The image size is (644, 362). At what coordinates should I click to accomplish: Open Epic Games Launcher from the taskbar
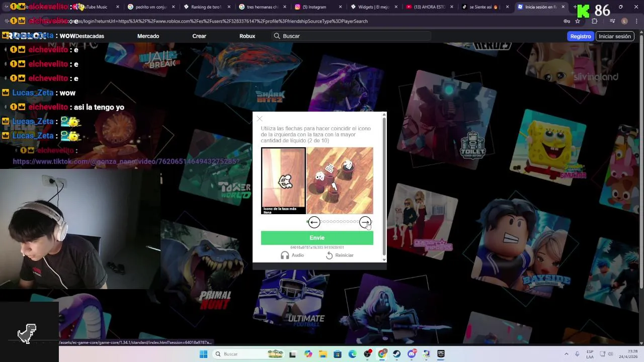pos(441,354)
